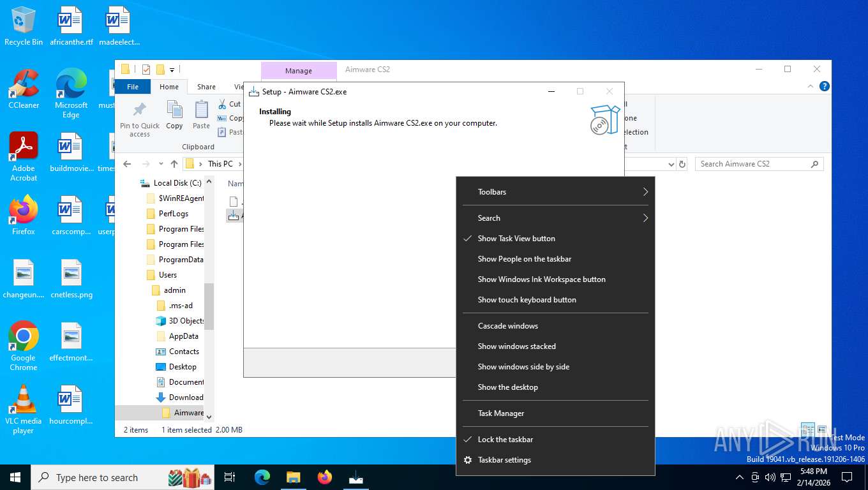
Task: Select hourcompl... Word file on desktop
Action: click(71, 405)
